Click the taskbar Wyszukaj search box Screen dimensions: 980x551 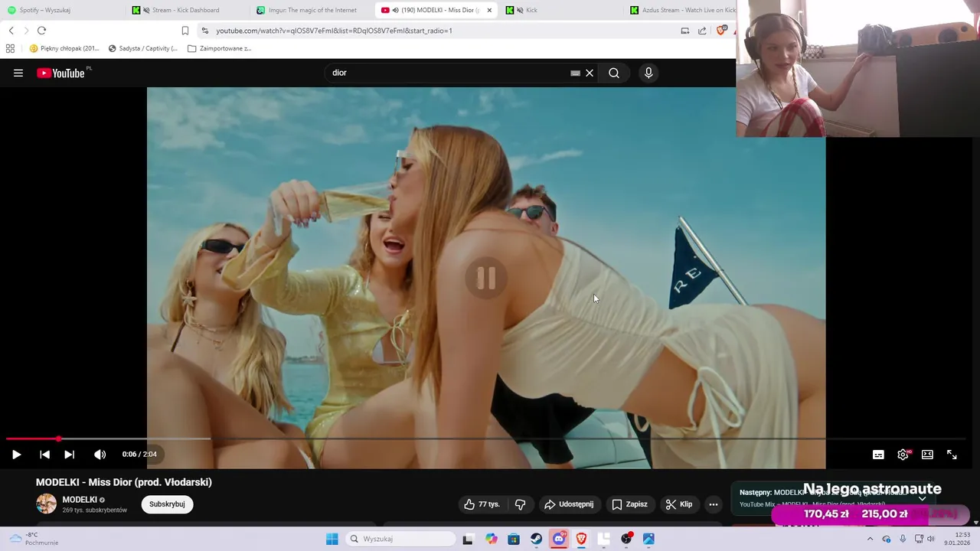tap(400, 539)
